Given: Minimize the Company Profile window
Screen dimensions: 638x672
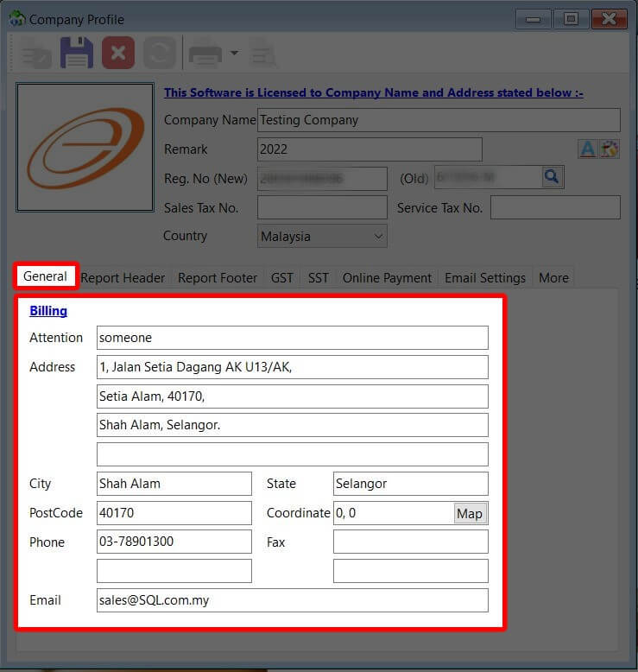Looking at the screenshot, I should [533, 19].
